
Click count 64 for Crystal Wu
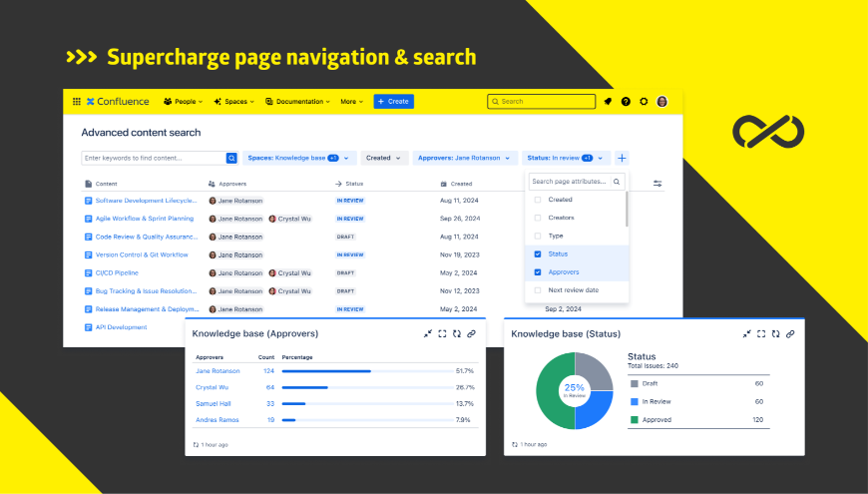270,387
